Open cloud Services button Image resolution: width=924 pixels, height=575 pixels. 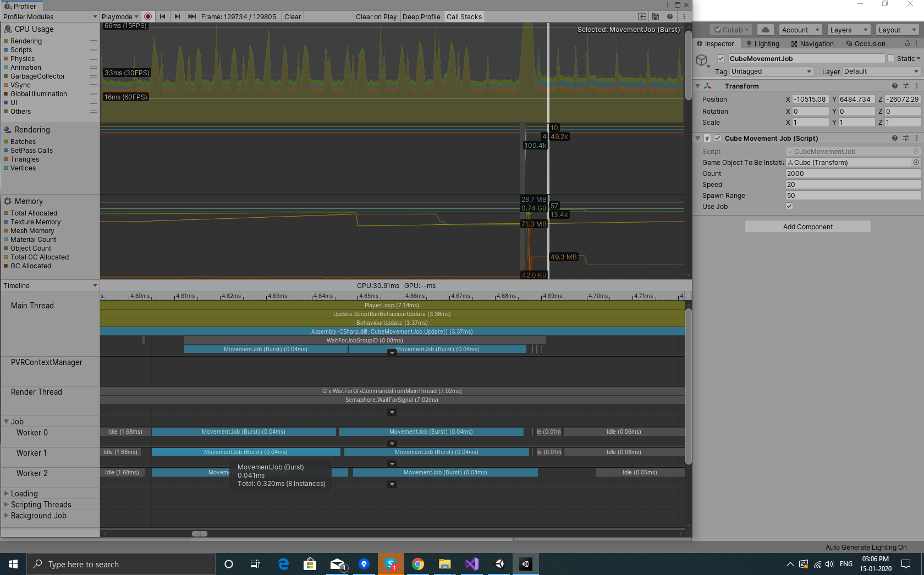[765, 30]
